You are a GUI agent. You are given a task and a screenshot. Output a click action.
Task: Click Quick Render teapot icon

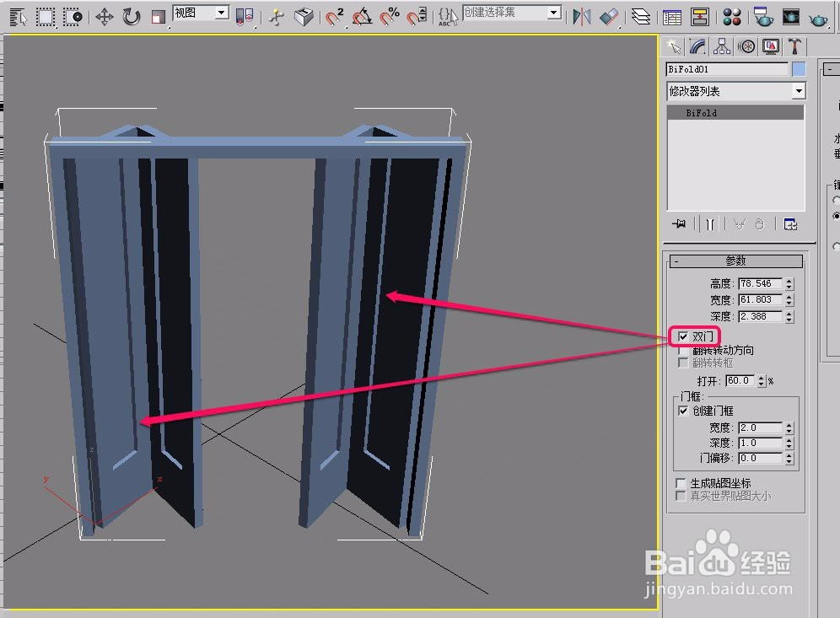point(818,19)
